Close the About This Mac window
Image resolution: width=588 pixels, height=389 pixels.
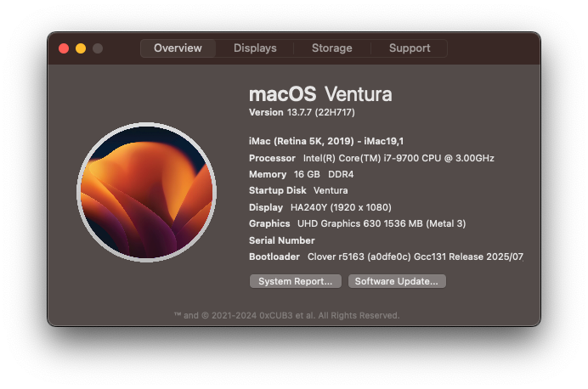click(64, 48)
